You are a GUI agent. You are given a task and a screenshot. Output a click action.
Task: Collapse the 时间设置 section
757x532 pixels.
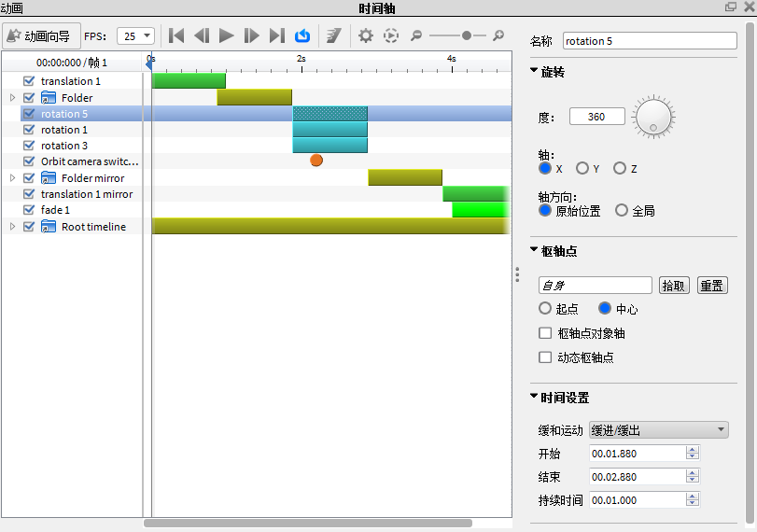coord(534,396)
